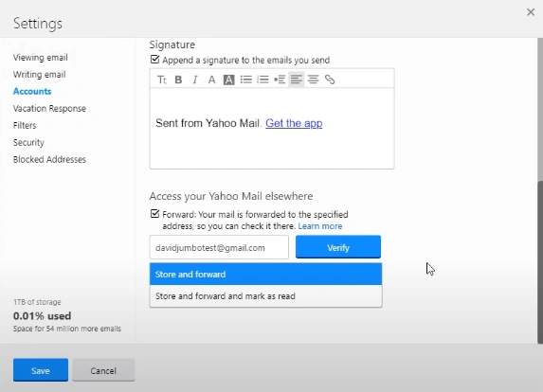Click the forwarding email address field
Screen dimensions: 543x392
point(219,247)
